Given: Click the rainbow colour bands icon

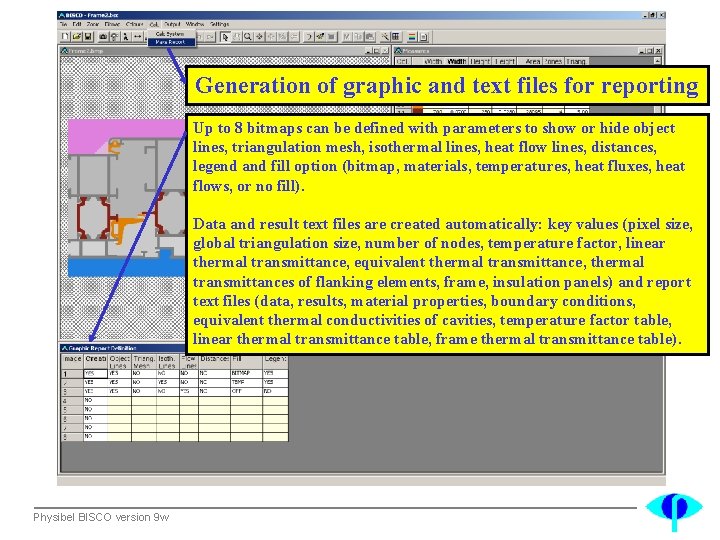Looking at the screenshot, I should 412,37.
